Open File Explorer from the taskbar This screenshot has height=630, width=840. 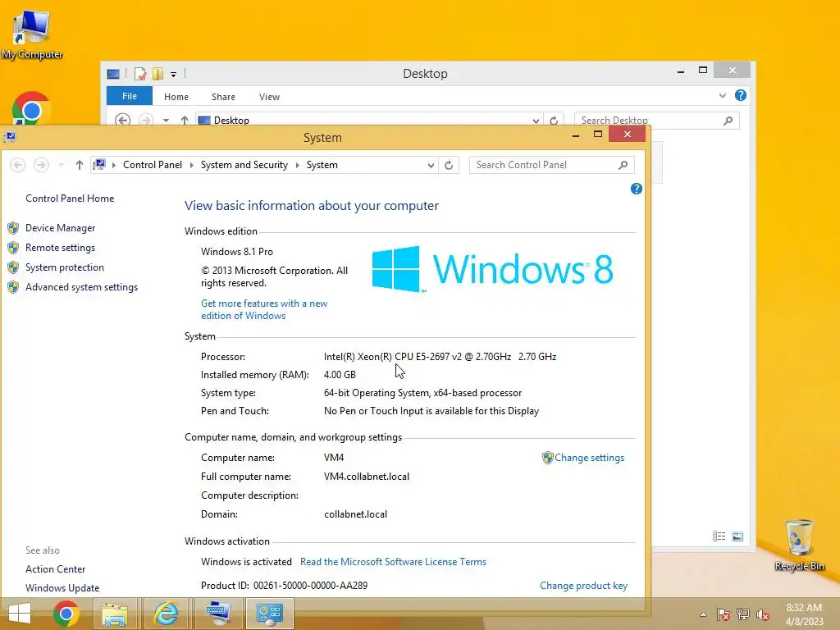click(115, 614)
